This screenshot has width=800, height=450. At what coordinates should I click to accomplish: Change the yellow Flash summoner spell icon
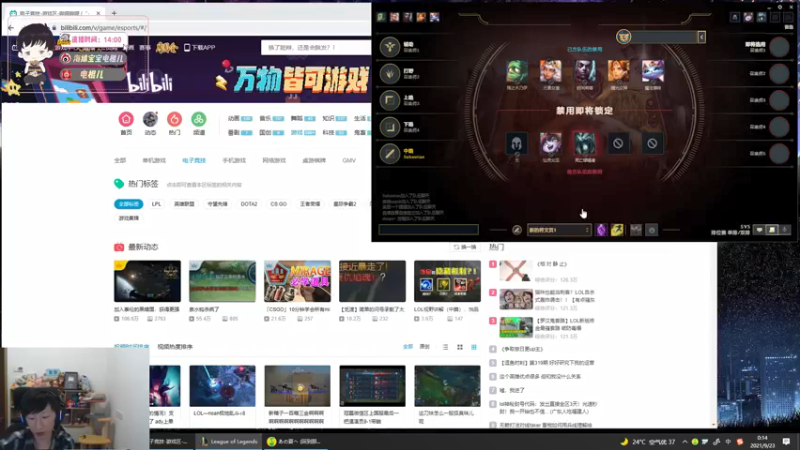click(x=617, y=230)
